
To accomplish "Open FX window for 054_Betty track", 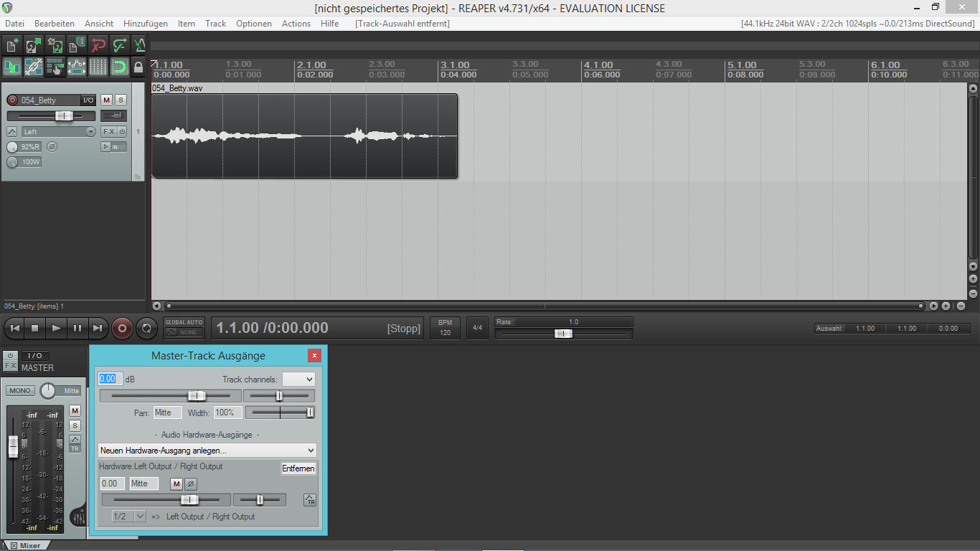I will click(108, 132).
